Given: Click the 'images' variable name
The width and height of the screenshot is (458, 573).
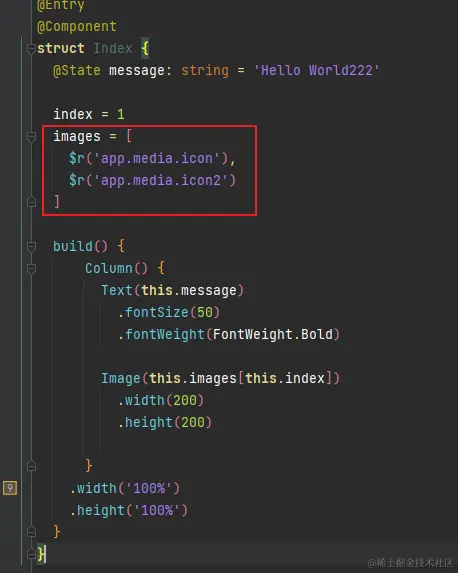Looking at the screenshot, I should coord(77,137).
